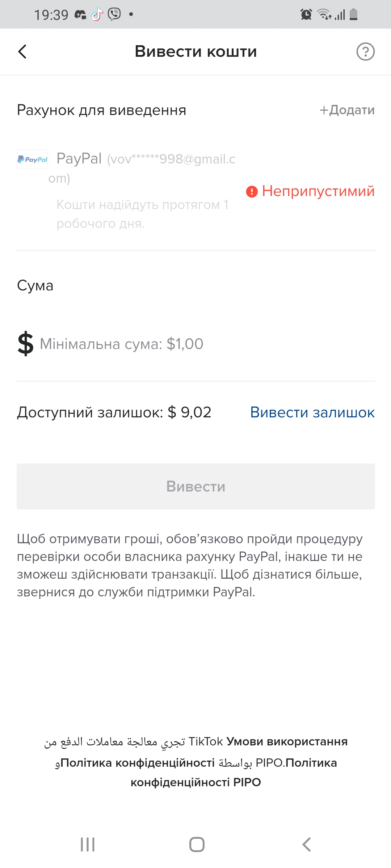Tap the PayPal logo icon
Image resolution: width=391 pixels, height=868 pixels.
click(x=32, y=159)
